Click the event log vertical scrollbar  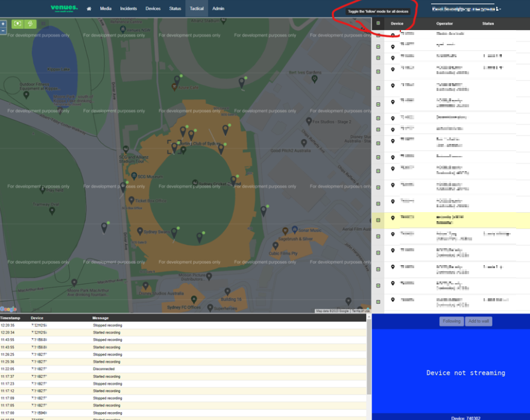coord(369,357)
